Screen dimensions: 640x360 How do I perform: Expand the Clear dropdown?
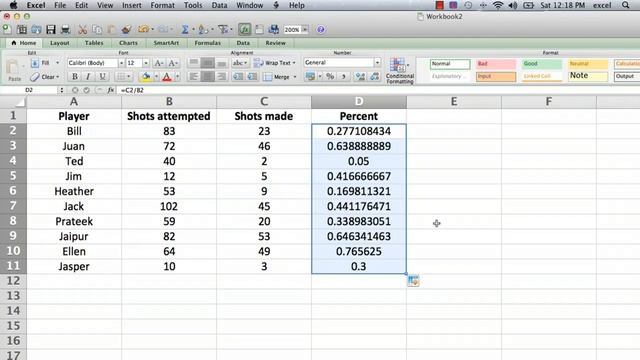coord(58,77)
